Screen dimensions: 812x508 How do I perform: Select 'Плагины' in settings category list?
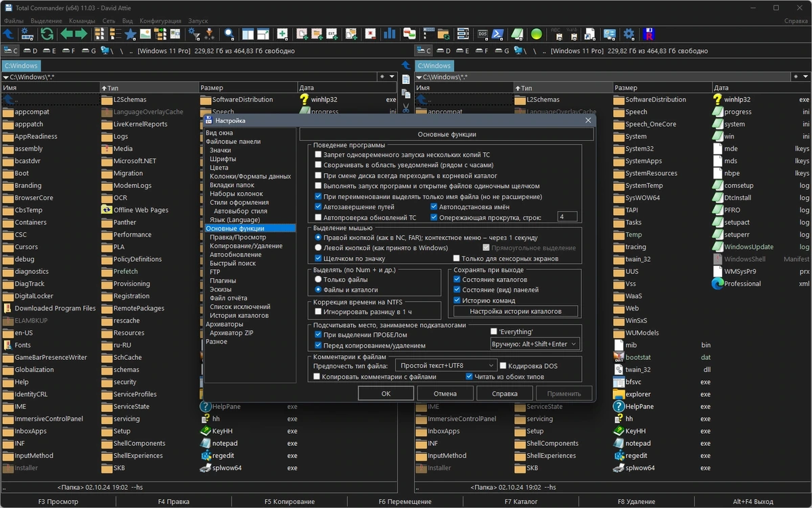pyautogui.click(x=223, y=281)
